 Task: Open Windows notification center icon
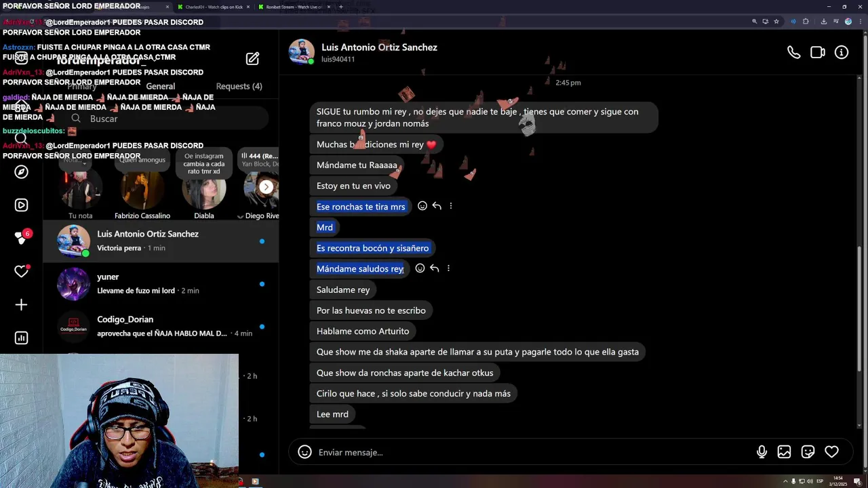(x=857, y=481)
